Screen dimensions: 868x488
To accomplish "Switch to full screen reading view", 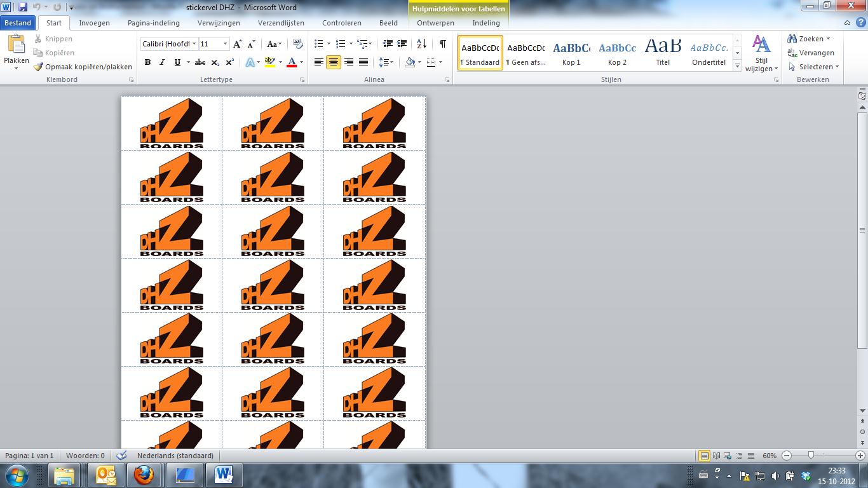I will tap(716, 456).
